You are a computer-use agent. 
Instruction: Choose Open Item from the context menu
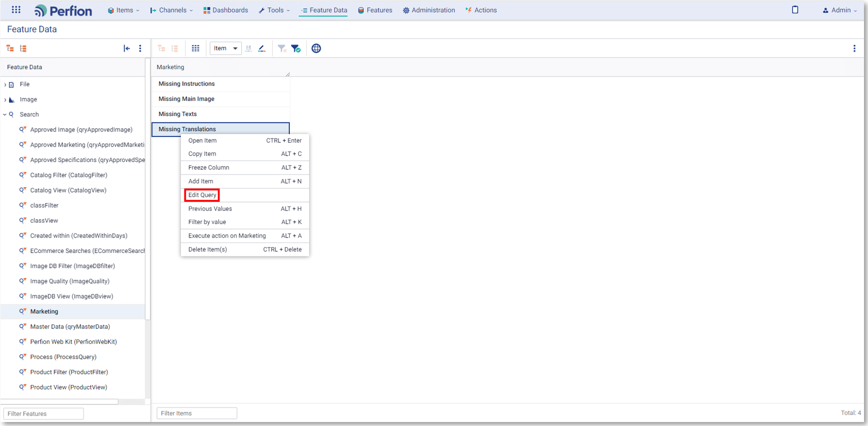245,140
